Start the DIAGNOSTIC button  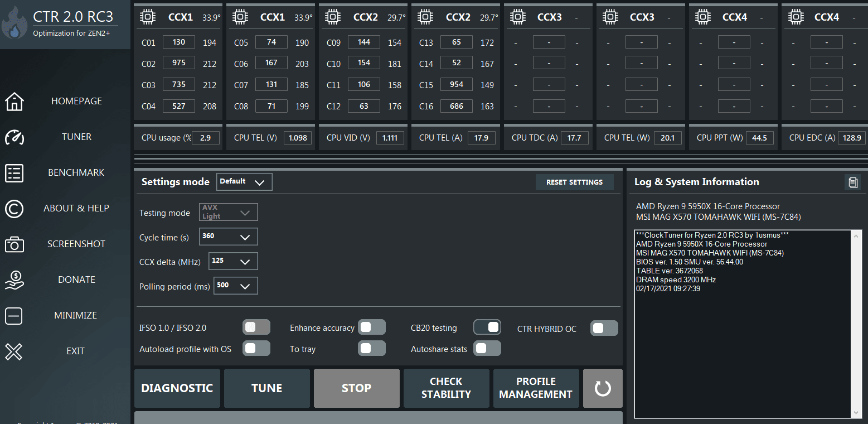(177, 388)
